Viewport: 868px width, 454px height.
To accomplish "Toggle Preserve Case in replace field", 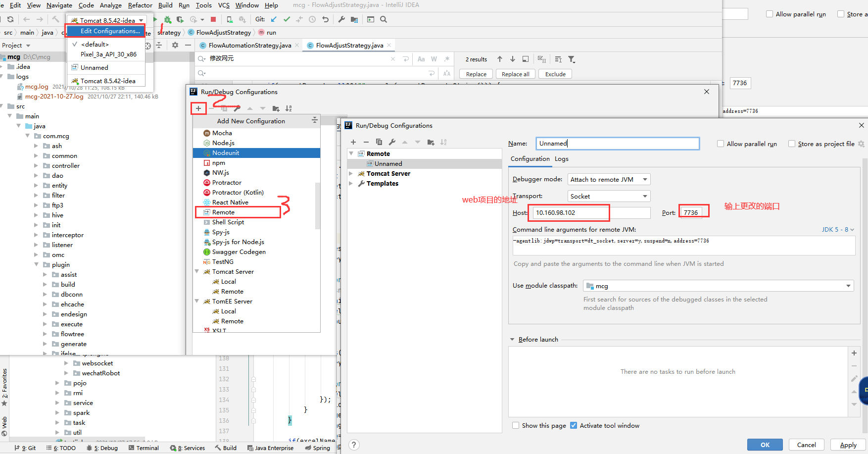I will [x=447, y=73].
